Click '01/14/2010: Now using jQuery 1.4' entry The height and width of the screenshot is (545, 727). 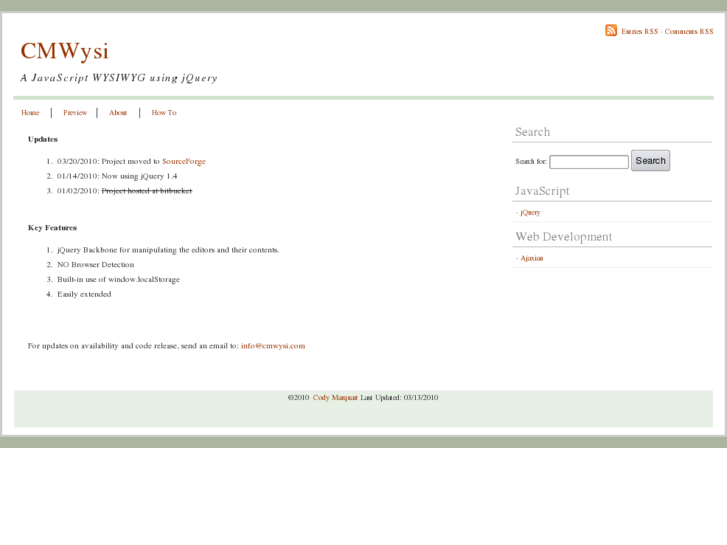(117, 176)
